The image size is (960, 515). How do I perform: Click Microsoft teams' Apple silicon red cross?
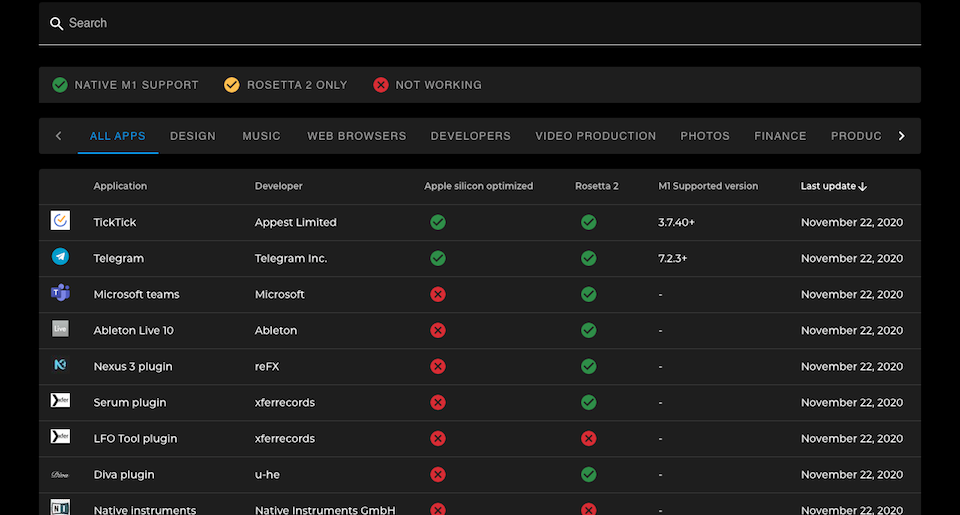click(438, 295)
